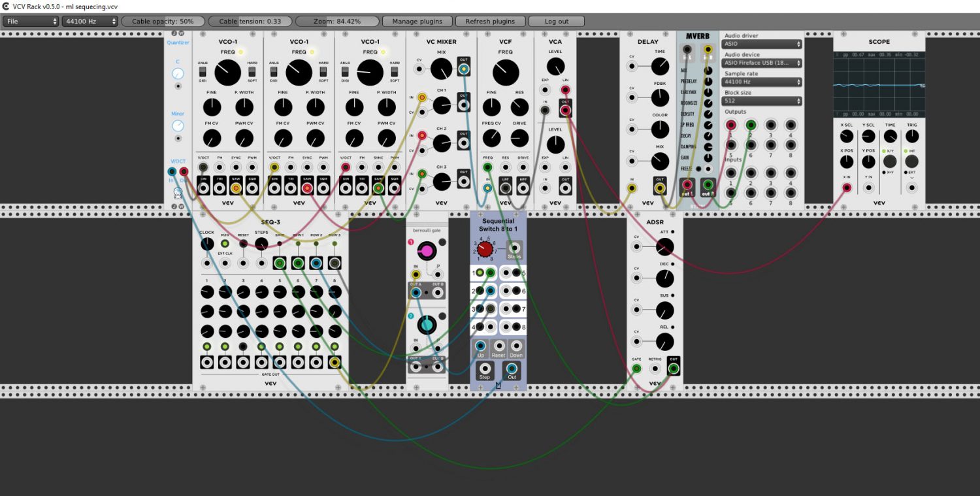This screenshot has width=980, height=496.
Task: Click the Sequential Switch Reset button
Action: point(498,346)
